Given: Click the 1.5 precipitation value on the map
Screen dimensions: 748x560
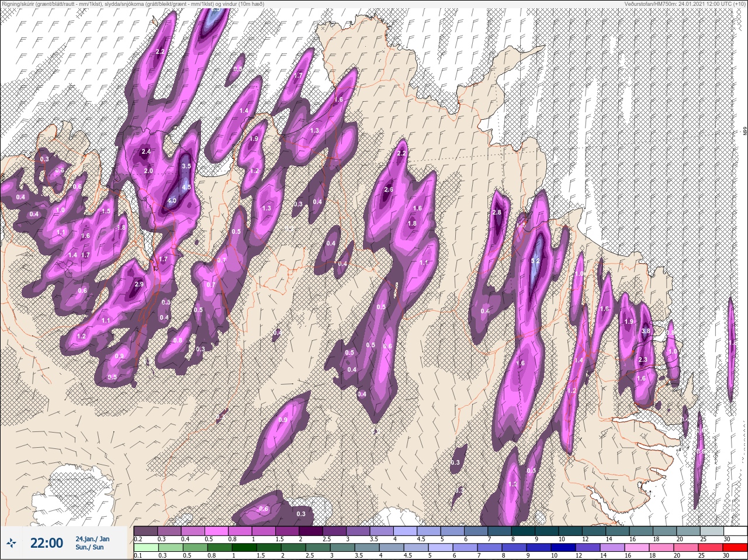Looking at the screenshot, I should (106, 211).
